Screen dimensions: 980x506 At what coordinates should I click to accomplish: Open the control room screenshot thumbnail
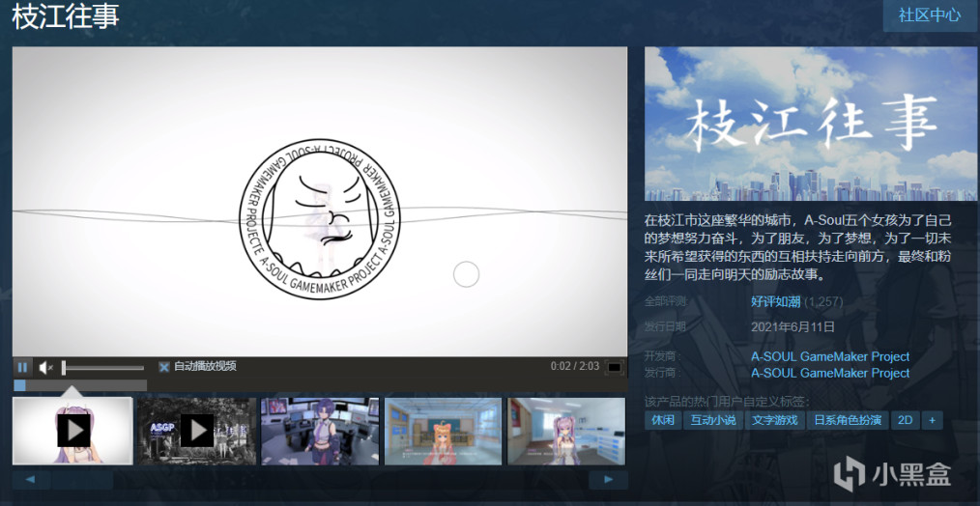point(320,431)
